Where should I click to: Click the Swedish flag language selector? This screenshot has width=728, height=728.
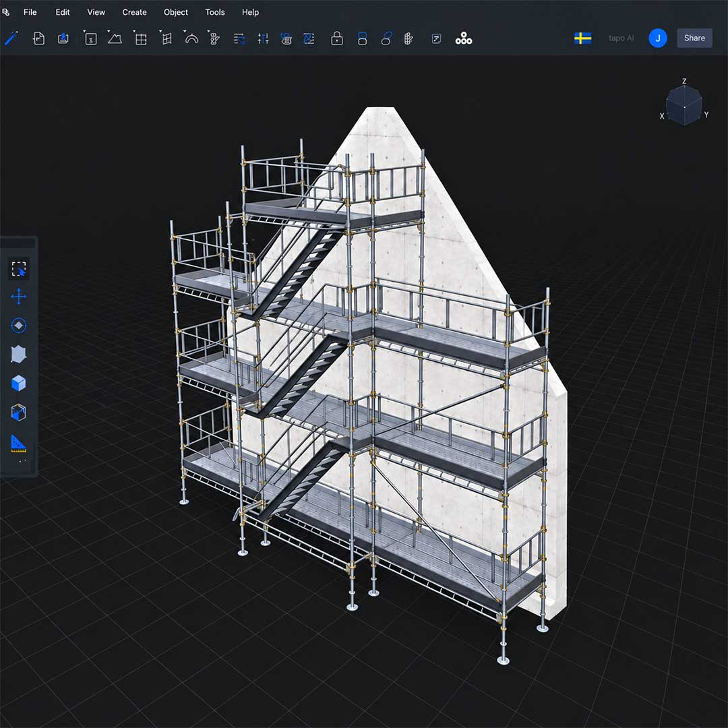[582, 38]
